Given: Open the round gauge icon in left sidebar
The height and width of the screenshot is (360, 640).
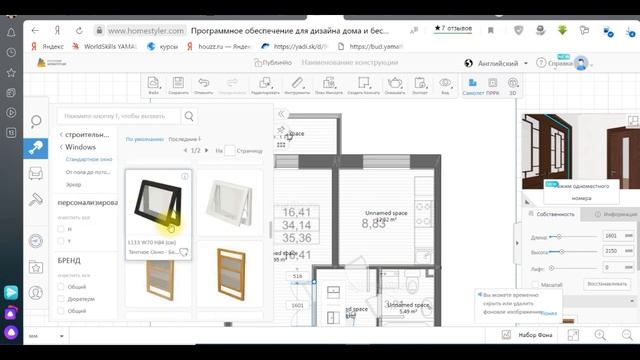Looking at the screenshot, I should point(36,241).
